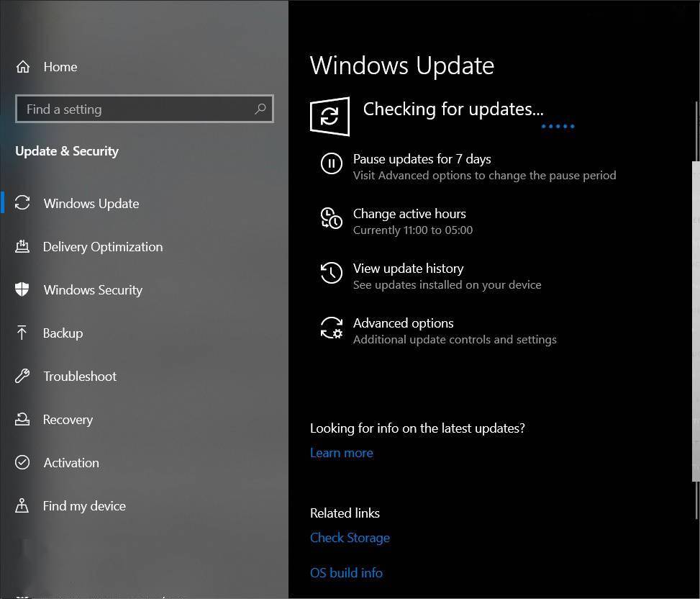Click the search magnifier in Find a setting

click(260, 109)
